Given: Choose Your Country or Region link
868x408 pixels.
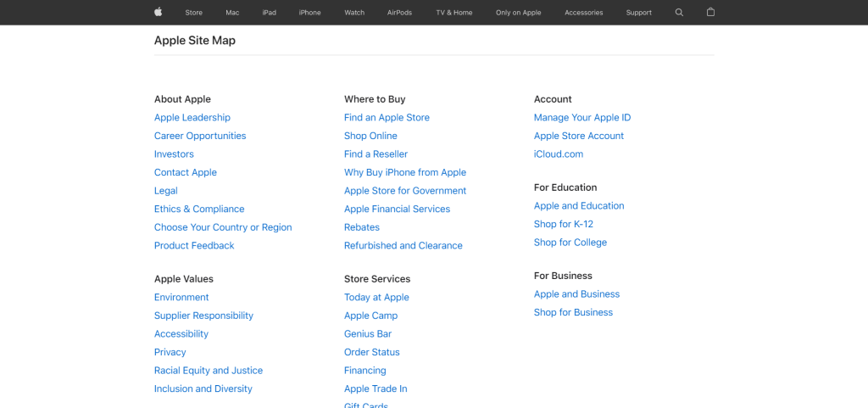Looking at the screenshot, I should [x=223, y=227].
